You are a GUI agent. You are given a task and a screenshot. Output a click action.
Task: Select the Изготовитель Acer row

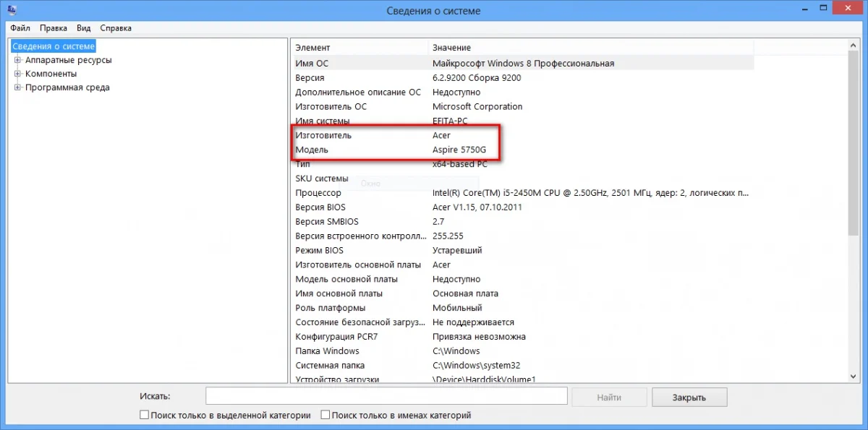pos(523,135)
